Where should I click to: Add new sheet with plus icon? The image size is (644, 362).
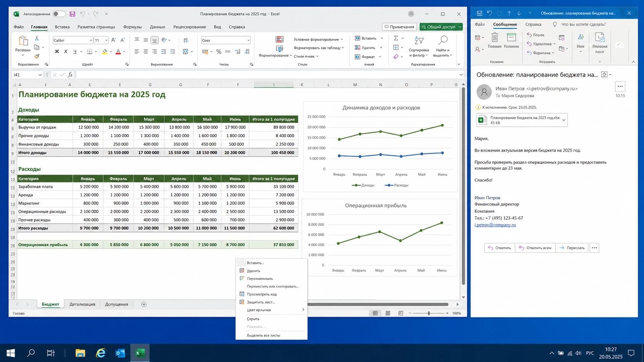point(144,304)
